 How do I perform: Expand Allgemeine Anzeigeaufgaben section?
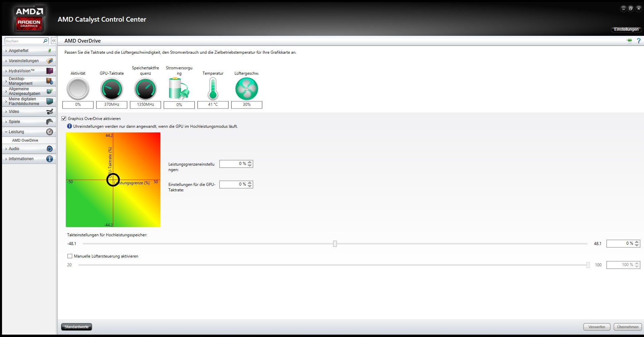pyautogui.click(x=6, y=91)
